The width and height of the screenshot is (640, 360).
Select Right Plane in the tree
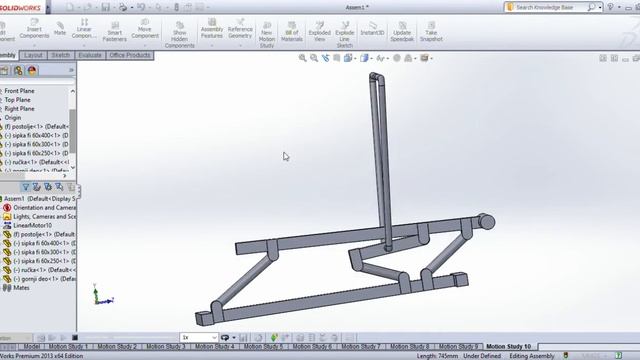tap(19, 109)
